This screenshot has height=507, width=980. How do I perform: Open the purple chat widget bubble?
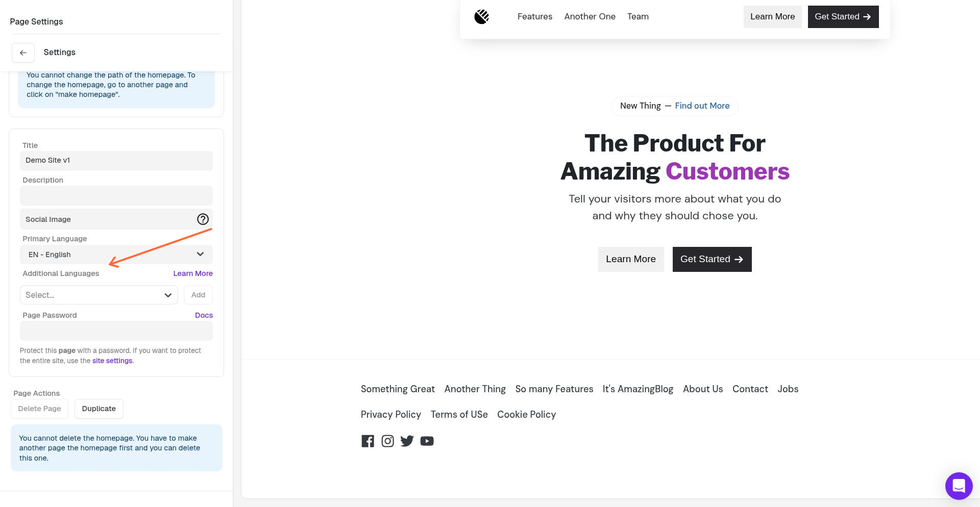pos(959,486)
